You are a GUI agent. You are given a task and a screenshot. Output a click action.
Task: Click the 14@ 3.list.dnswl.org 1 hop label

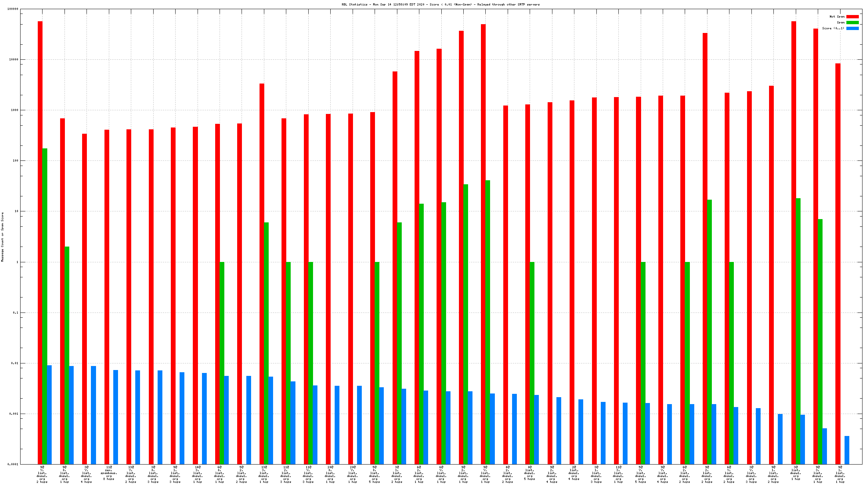[x=198, y=474]
